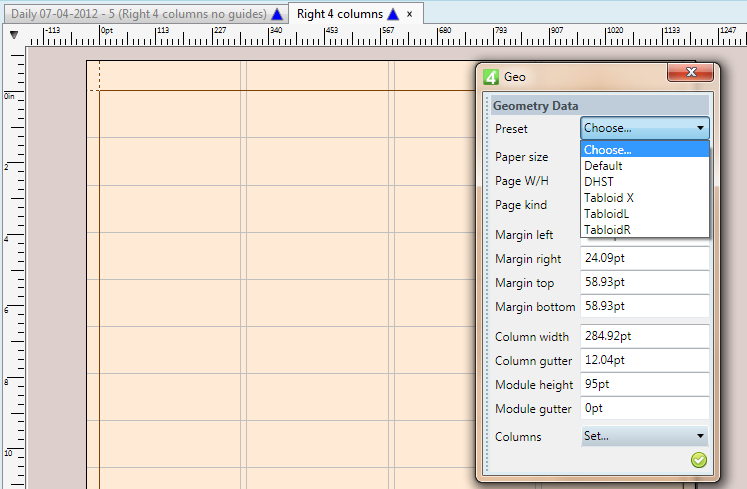The height and width of the screenshot is (489, 747).
Task: Edit the Module height 95pt field
Action: (645, 384)
